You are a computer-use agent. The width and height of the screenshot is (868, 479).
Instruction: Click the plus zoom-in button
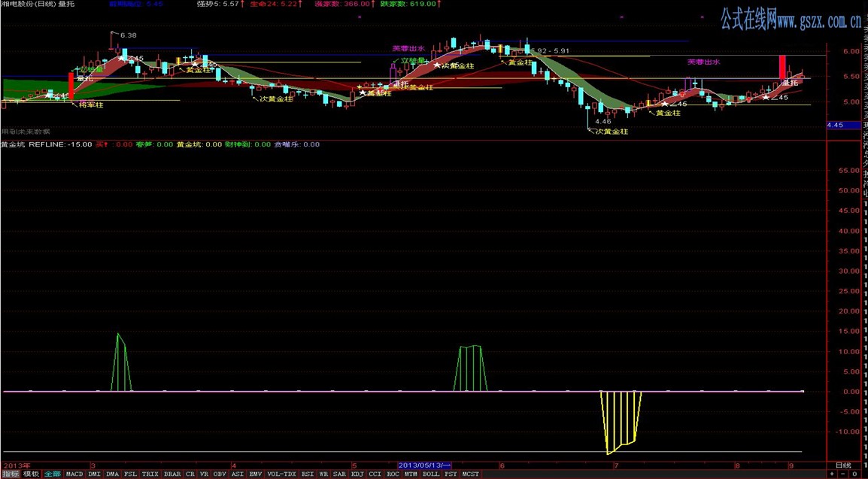832,474
